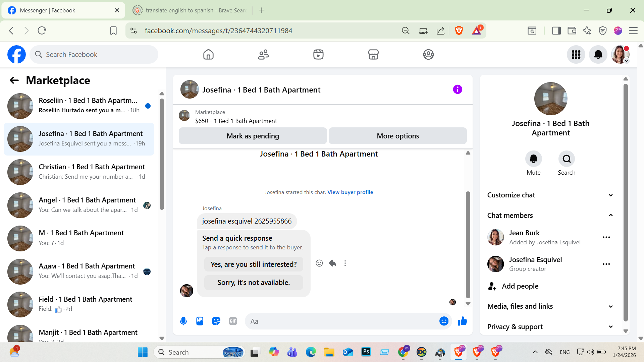Open the GIF picker icon

pos(233,321)
